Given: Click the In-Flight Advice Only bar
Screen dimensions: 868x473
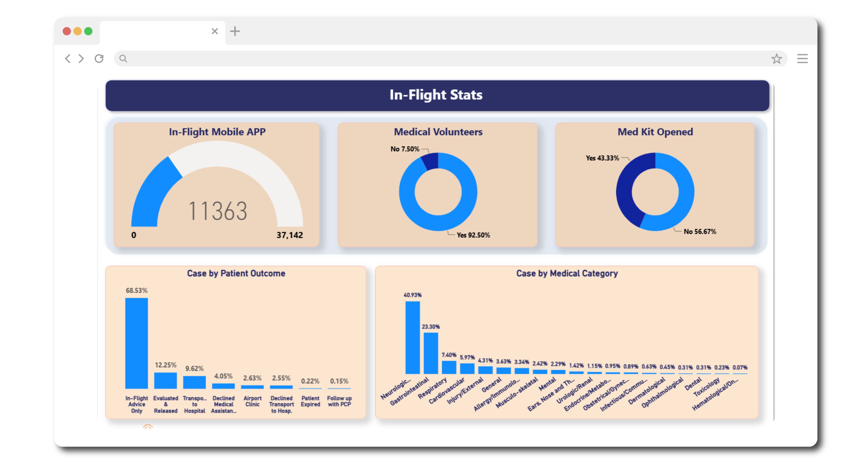Looking at the screenshot, I should tap(136, 343).
